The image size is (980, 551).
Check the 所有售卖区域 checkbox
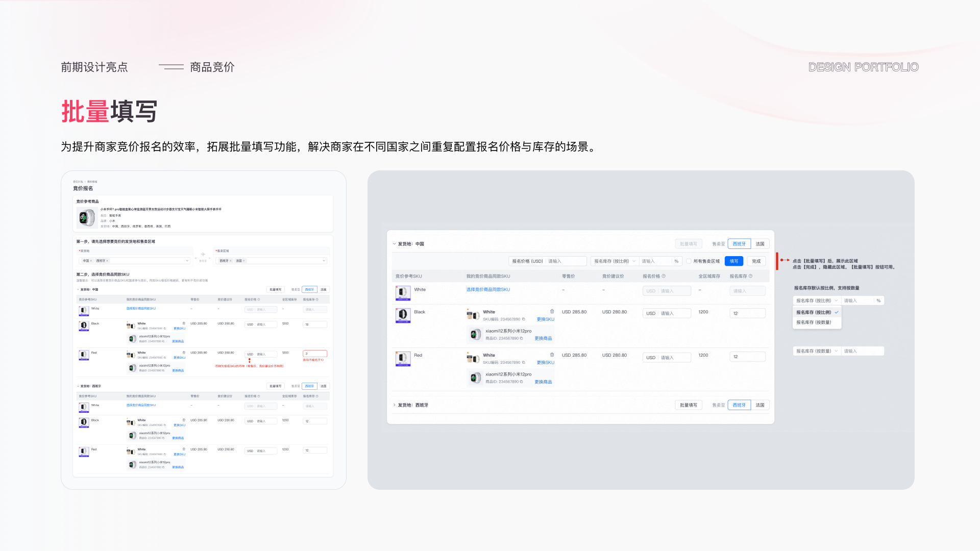pos(689,261)
